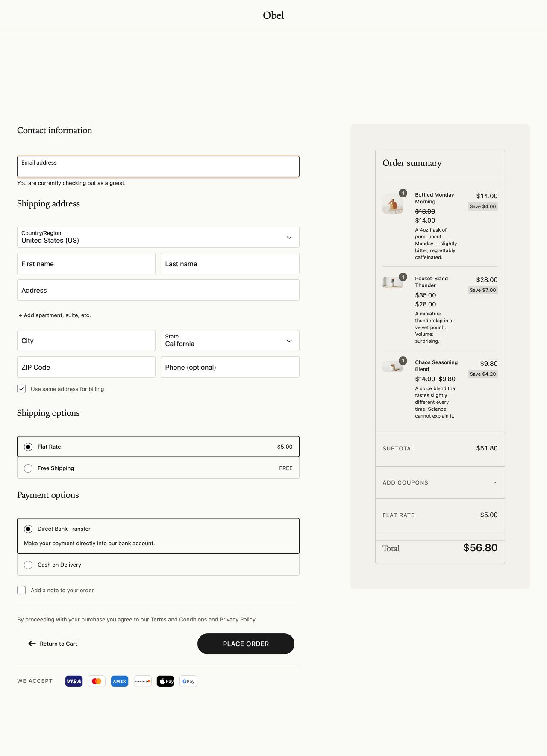Image resolution: width=547 pixels, height=756 pixels.
Task: Click the Mastercard payment icon
Action: click(x=97, y=681)
